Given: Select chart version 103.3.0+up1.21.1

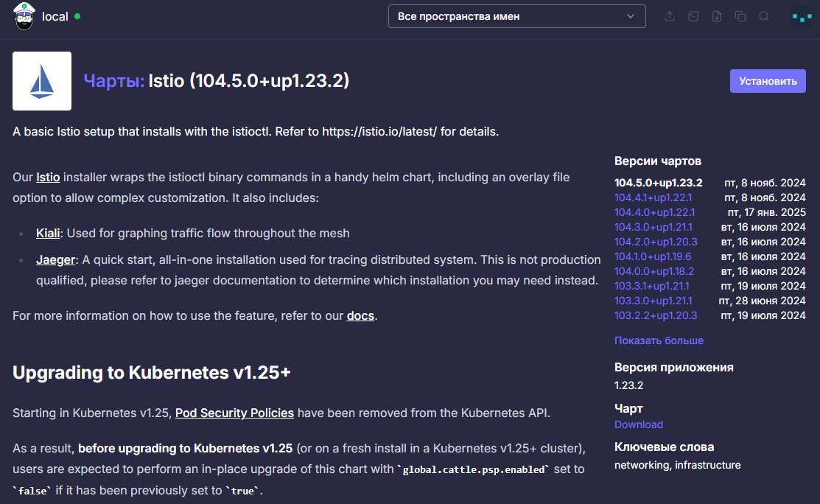Looking at the screenshot, I should 653,301.
